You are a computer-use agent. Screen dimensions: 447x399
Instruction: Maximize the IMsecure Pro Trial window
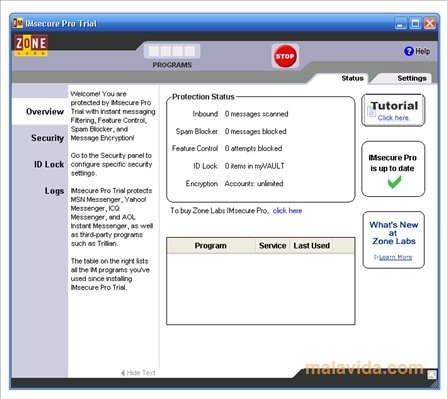tap(415, 24)
